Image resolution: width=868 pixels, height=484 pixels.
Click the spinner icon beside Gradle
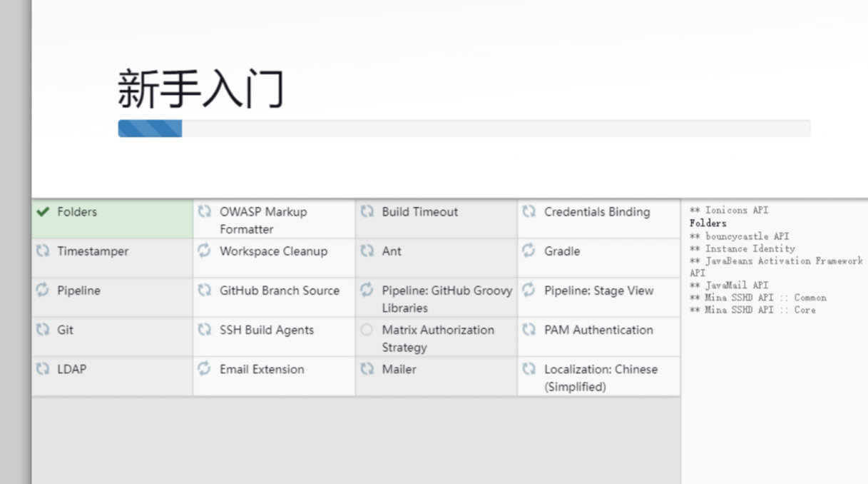tap(529, 251)
